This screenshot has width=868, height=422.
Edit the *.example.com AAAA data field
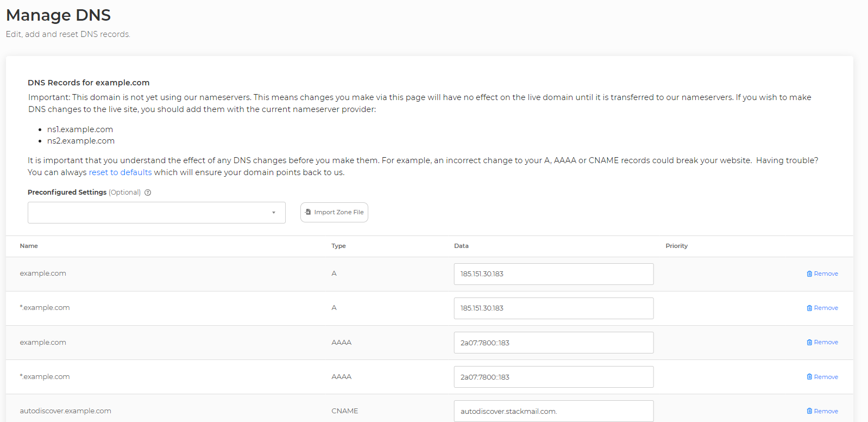click(553, 377)
